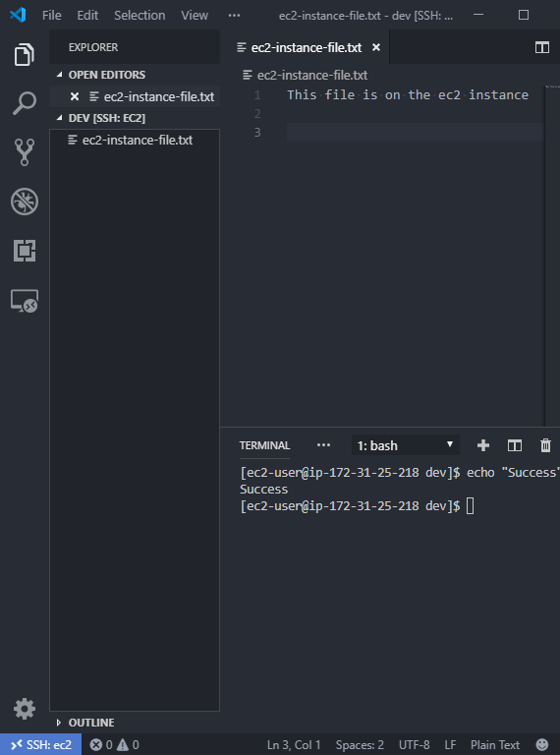The image size is (560, 755).
Task: Change encoding via UTF-8 status entry
Action: pyautogui.click(x=414, y=744)
